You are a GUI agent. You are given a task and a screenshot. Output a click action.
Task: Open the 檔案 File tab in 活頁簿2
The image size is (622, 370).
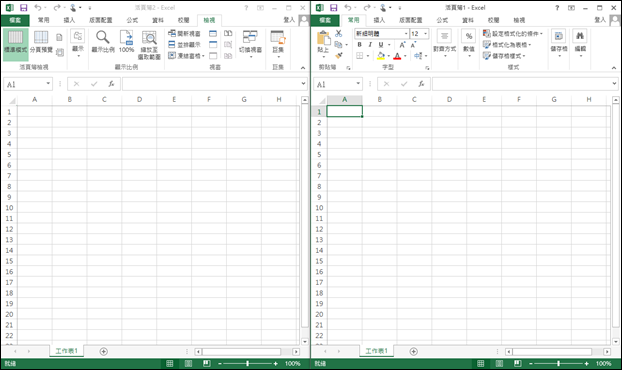pyautogui.click(x=15, y=20)
